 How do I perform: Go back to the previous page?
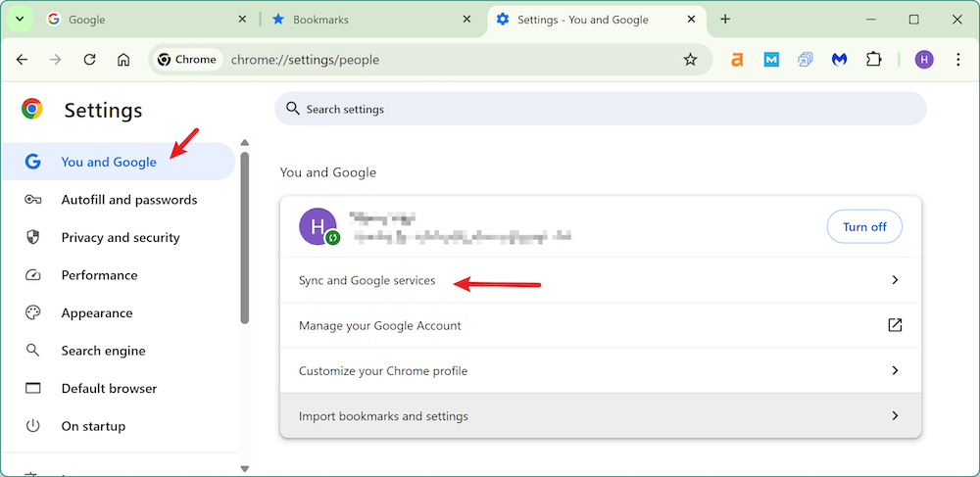tap(22, 60)
